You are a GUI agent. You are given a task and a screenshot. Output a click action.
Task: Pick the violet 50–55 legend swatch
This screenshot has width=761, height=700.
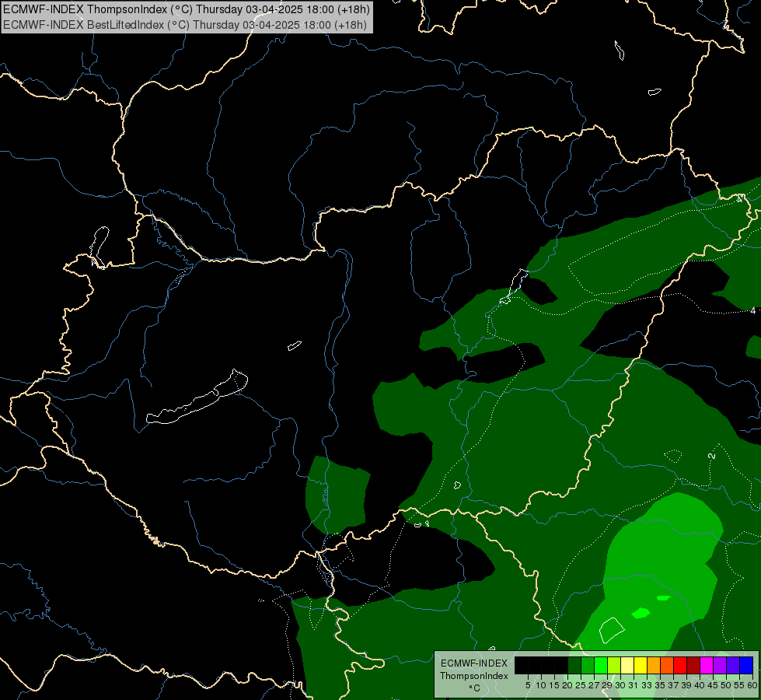733,665
